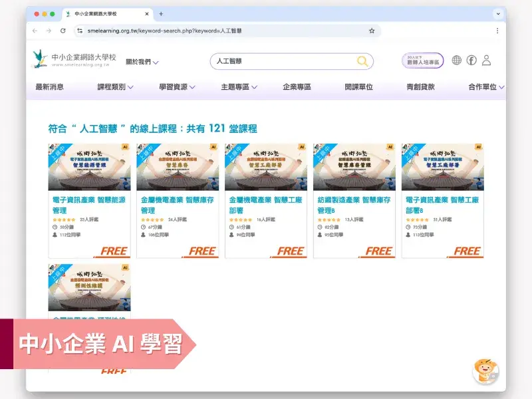Click the magnifier search icon
The image size is (532, 399).
click(362, 61)
